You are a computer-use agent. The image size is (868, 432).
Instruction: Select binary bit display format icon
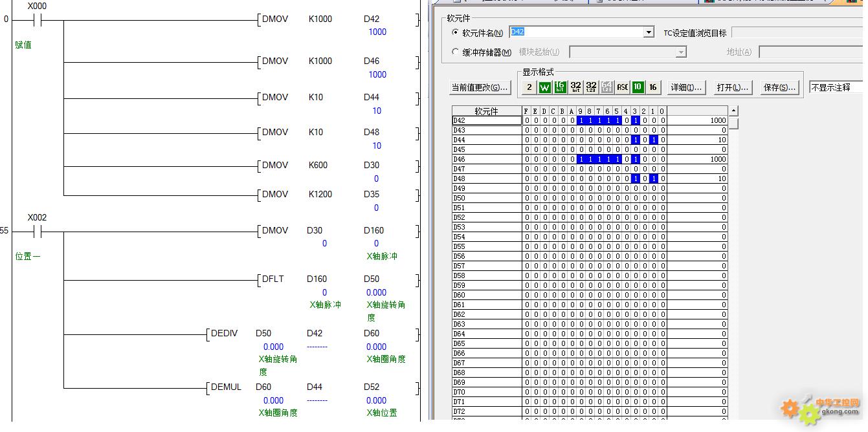529,87
